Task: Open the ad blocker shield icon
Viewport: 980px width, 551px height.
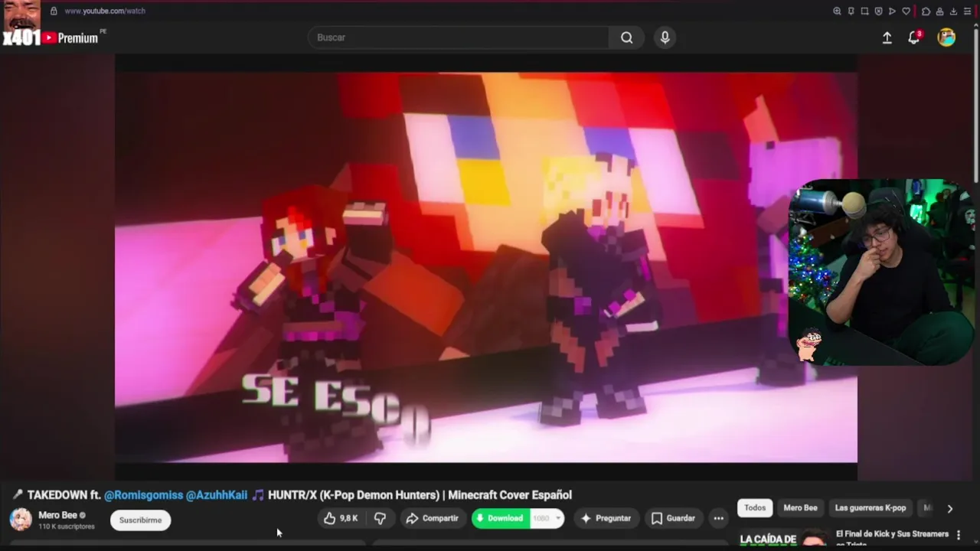Action: tap(878, 11)
